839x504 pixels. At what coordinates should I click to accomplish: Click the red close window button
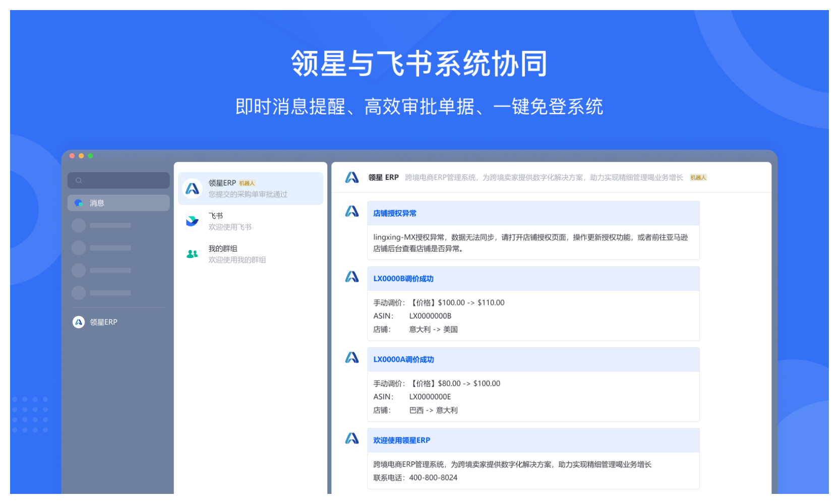72,156
